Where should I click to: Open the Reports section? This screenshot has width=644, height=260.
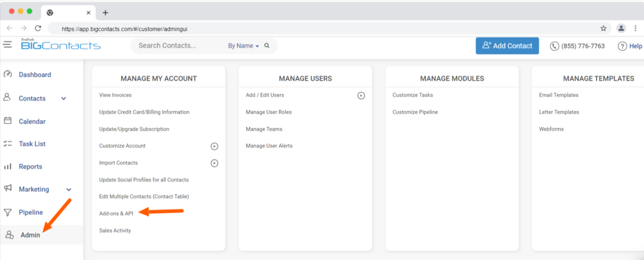[31, 167]
